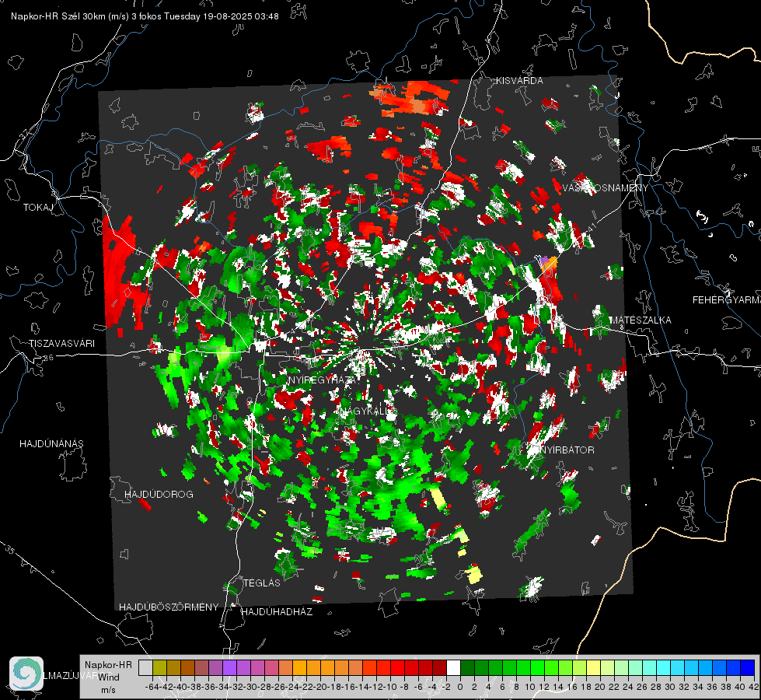
Task: Click the radar title text with timestamp 03:48
Action: click(145, 16)
